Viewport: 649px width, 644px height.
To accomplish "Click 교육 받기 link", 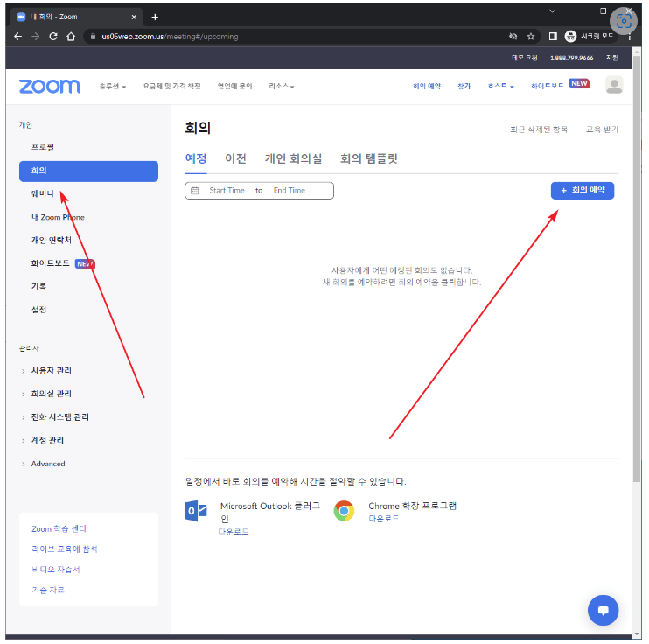I will (602, 129).
